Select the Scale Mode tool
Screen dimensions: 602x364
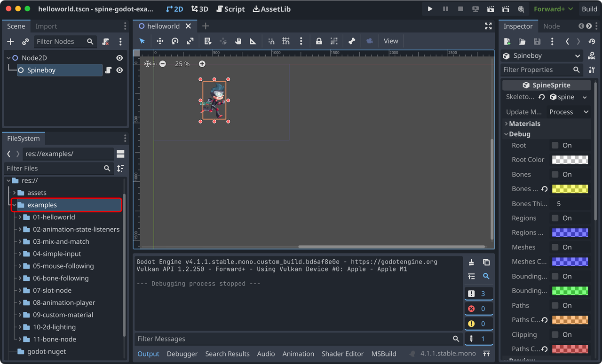point(190,41)
